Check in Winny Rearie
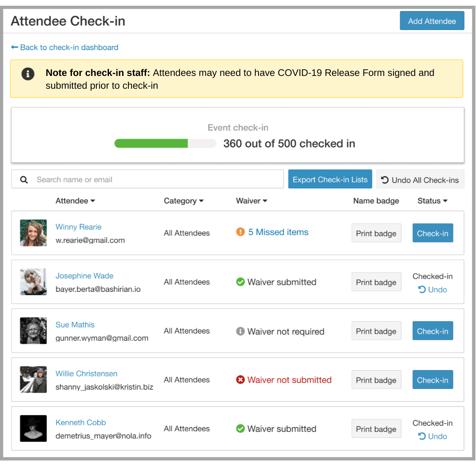The width and height of the screenshot is (476, 464). click(432, 233)
